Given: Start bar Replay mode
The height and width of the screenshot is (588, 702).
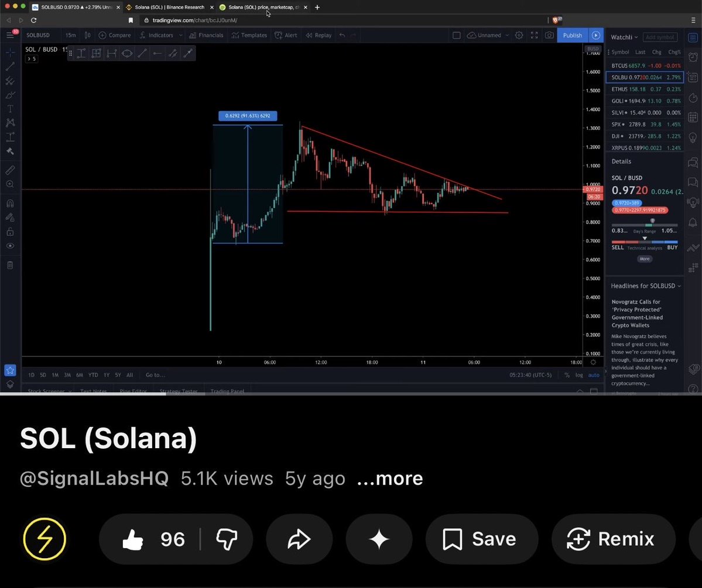Looking at the screenshot, I should [x=319, y=35].
